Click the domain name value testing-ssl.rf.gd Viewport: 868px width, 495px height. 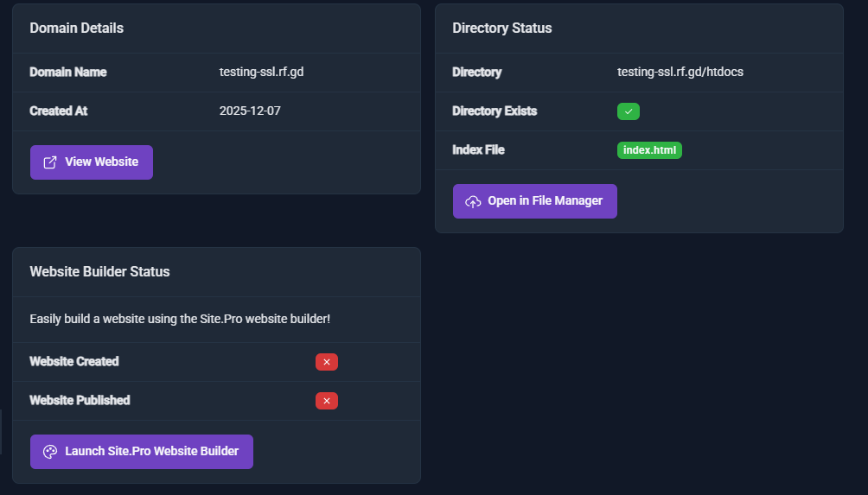point(261,73)
